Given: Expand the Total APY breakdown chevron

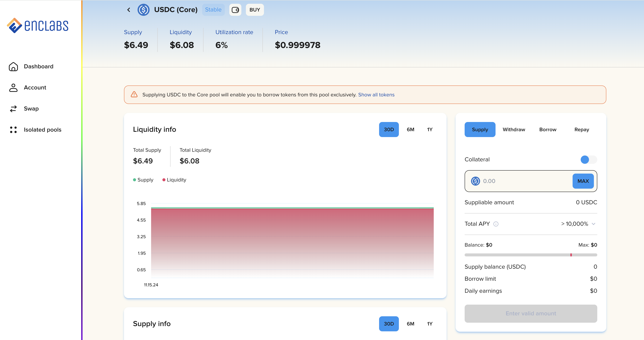Looking at the screenshot, I should (x=594, y=224).
